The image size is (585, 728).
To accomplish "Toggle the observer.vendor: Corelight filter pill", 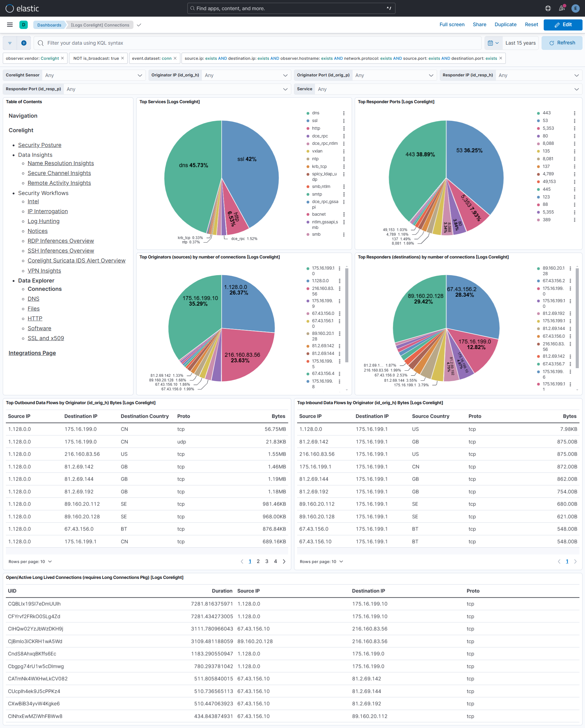I will [32, 58].
